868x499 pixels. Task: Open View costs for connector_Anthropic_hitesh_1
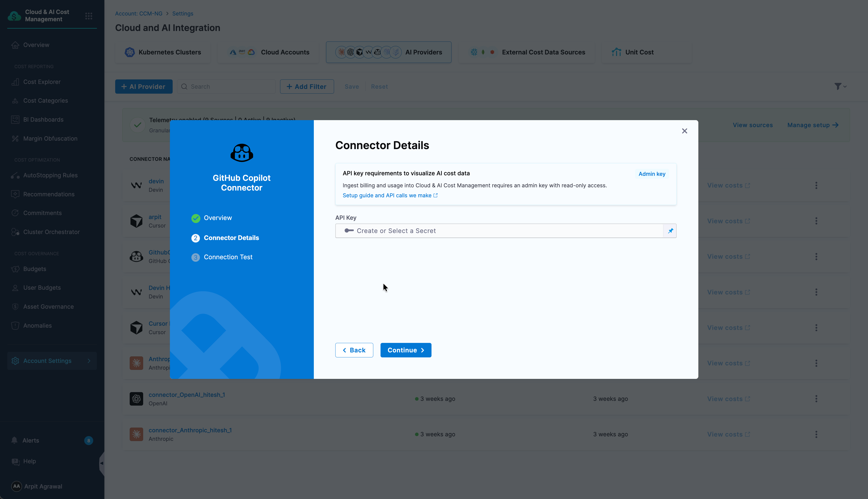[728, 435]
